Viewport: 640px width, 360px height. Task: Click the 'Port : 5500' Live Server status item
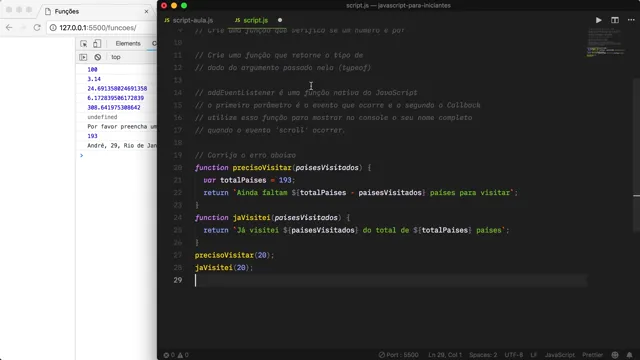pyautogui.click(x=398, y=355)
